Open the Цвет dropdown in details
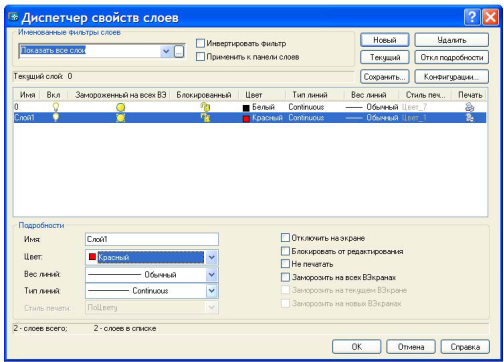504x362 pixels. point(212,257)
